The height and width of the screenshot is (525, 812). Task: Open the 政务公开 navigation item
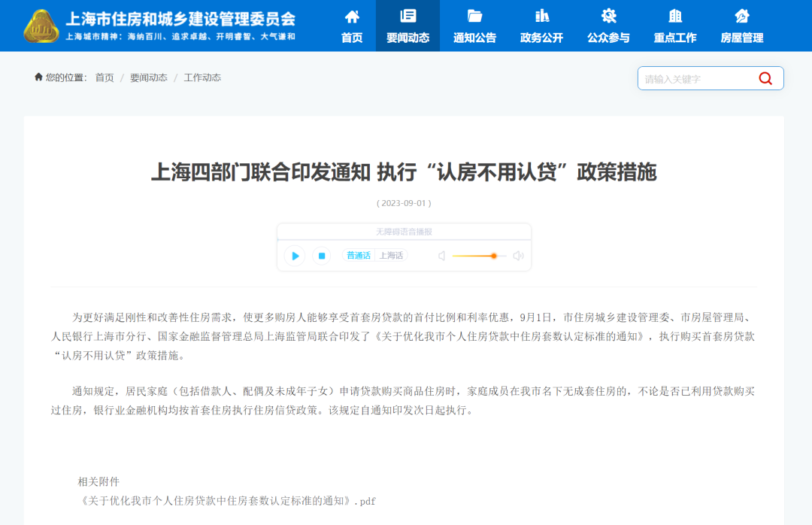coord(541,26)
